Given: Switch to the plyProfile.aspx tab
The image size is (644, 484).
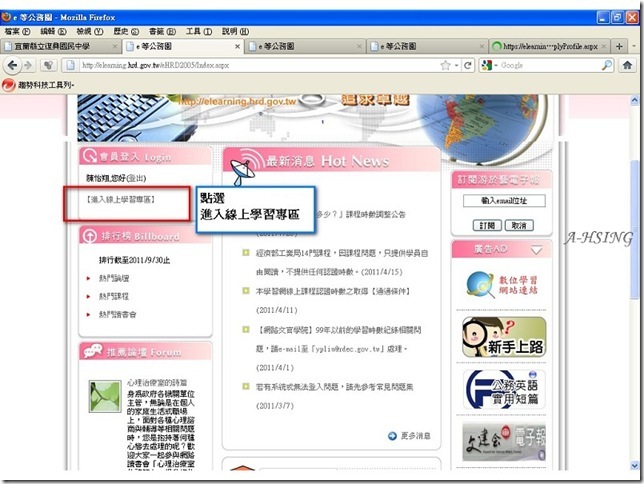Looking at the screenshot, I should (550, 46).
